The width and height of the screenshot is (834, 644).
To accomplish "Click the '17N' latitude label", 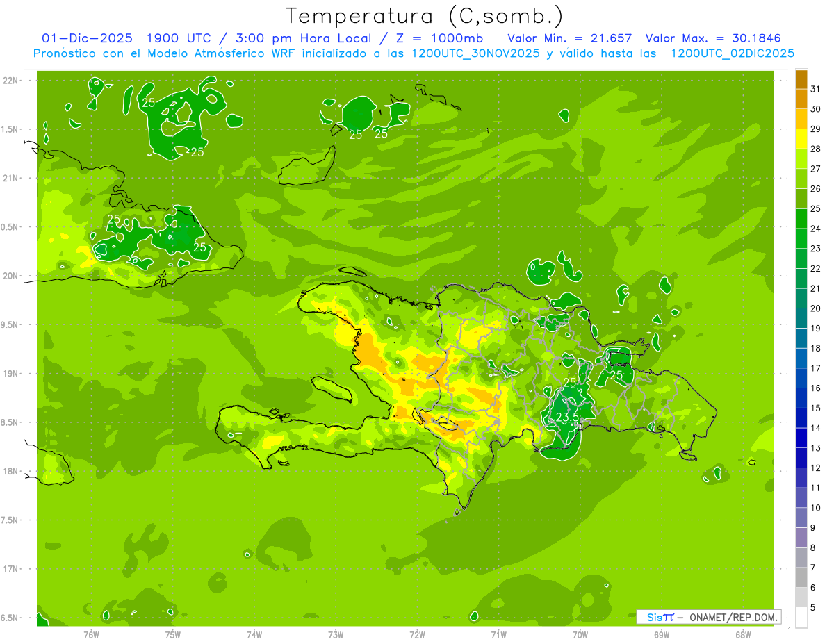I will point(11,569).
